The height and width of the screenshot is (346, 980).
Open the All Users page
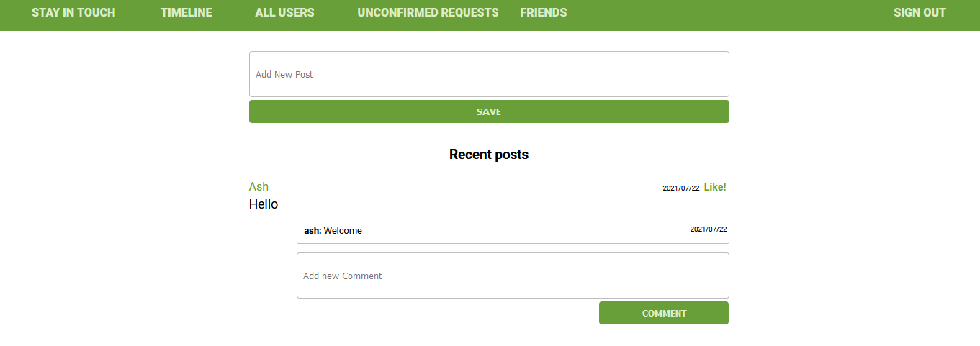click(284, 12)
